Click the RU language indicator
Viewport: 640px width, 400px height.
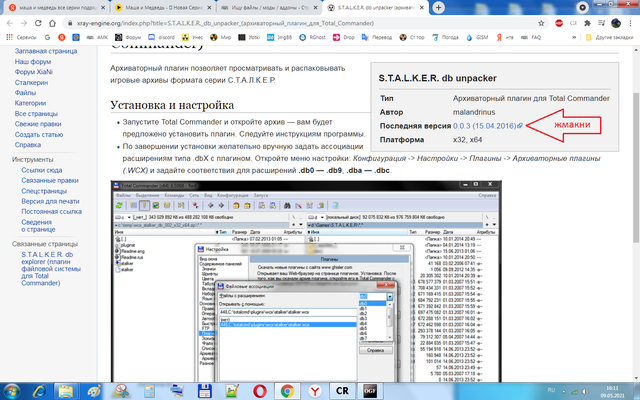(x=551, y=390)
